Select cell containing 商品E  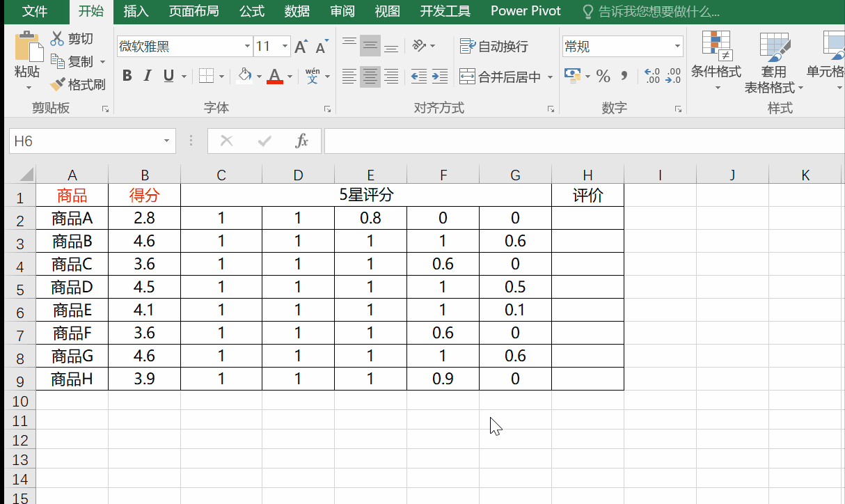72,310
